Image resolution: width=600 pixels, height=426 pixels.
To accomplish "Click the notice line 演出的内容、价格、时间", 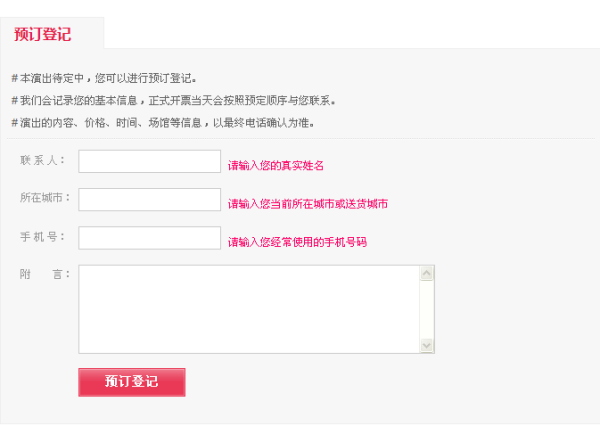I will click(163, 122).
